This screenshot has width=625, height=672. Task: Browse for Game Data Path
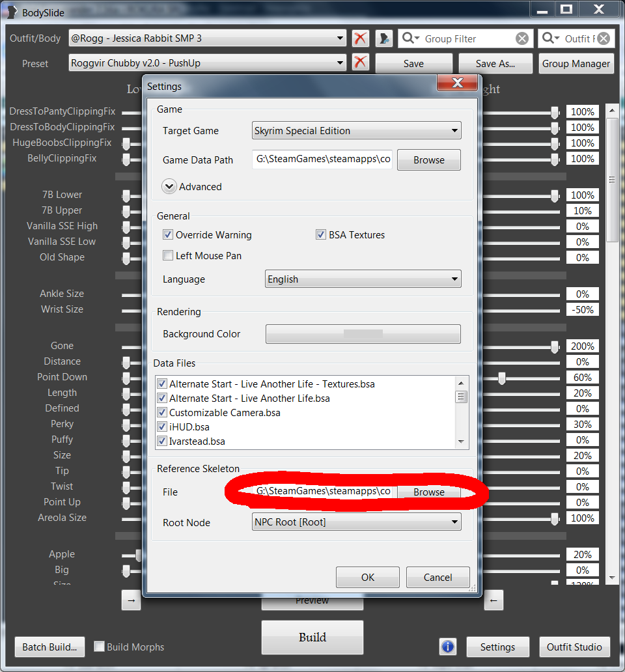429,160
